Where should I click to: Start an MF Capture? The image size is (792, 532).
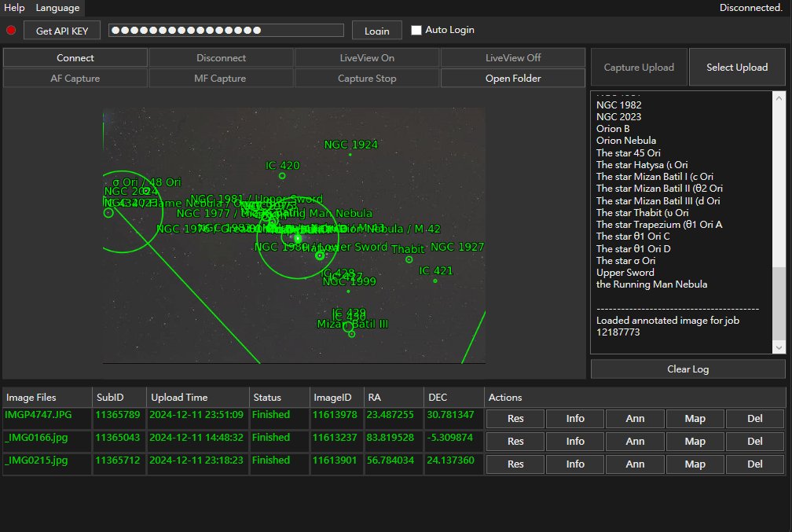coord(222,79)
